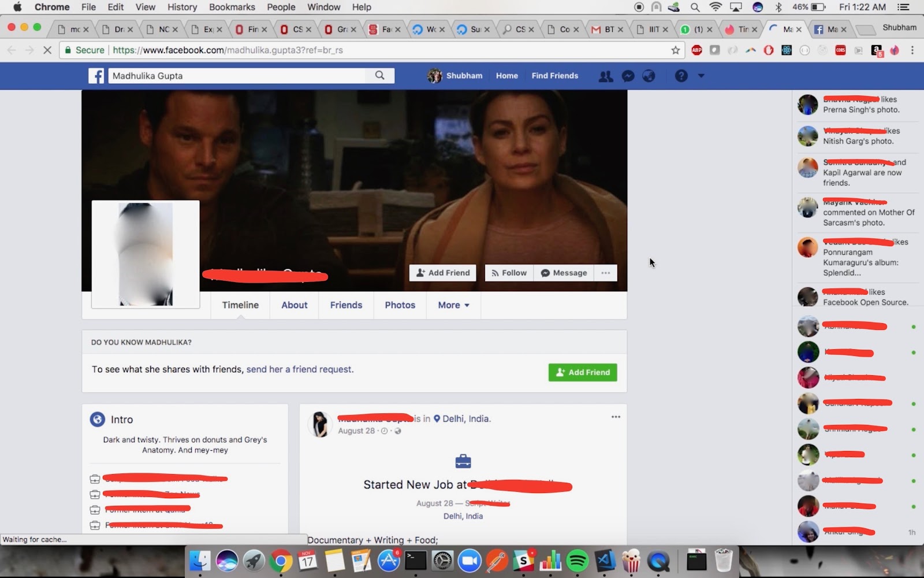Image resolution: width=924 pixels, height=578 pixels.
Task: Switch to the Timeline tab
Action: 240,305
